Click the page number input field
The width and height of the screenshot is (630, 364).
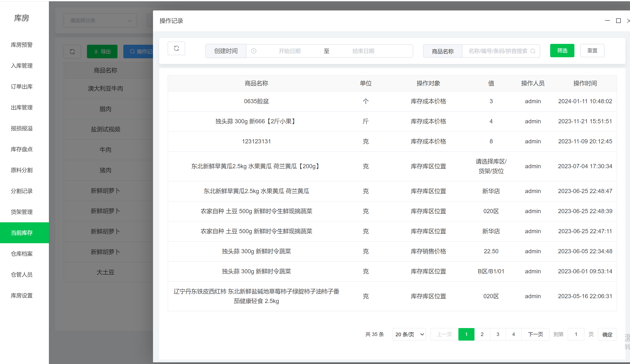pos(576,334)
